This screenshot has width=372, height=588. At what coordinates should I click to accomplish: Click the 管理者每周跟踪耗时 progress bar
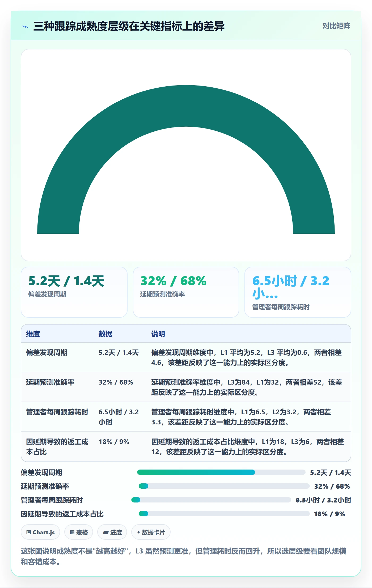211,500
